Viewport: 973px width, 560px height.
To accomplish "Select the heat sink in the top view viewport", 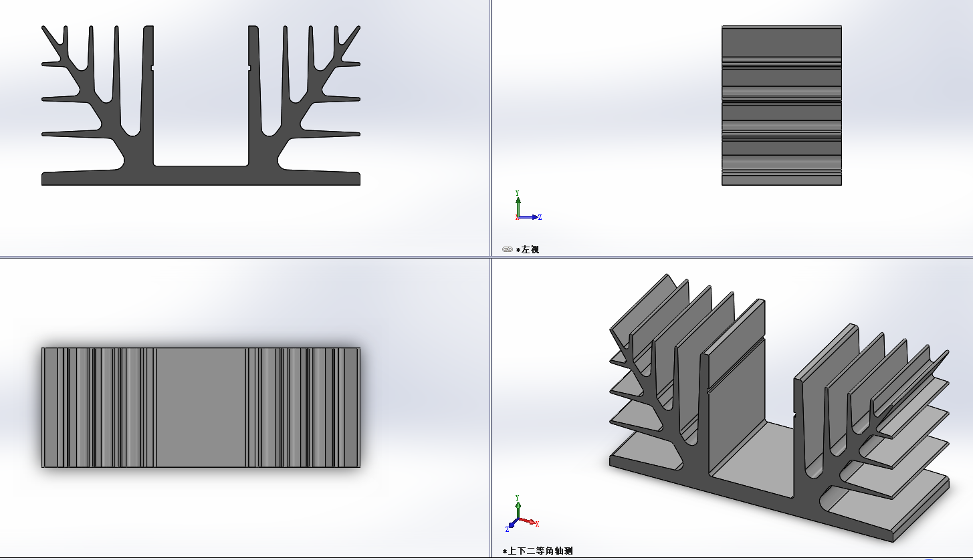I will coord(201,407).
